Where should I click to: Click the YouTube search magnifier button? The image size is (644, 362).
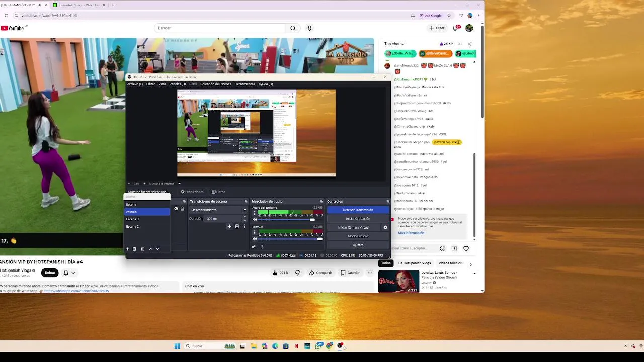click(293, 28)
